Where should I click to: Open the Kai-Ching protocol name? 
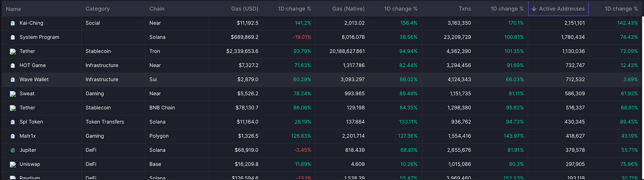tap(31, 23)
